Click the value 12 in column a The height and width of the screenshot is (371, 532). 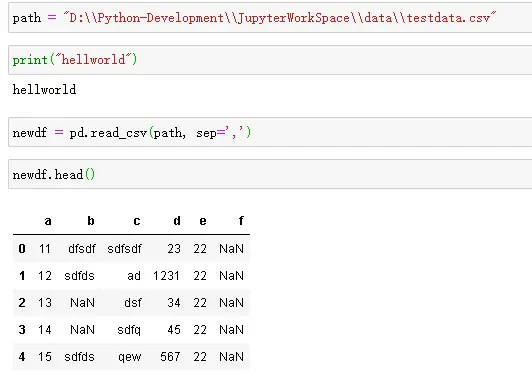[45, 276]
